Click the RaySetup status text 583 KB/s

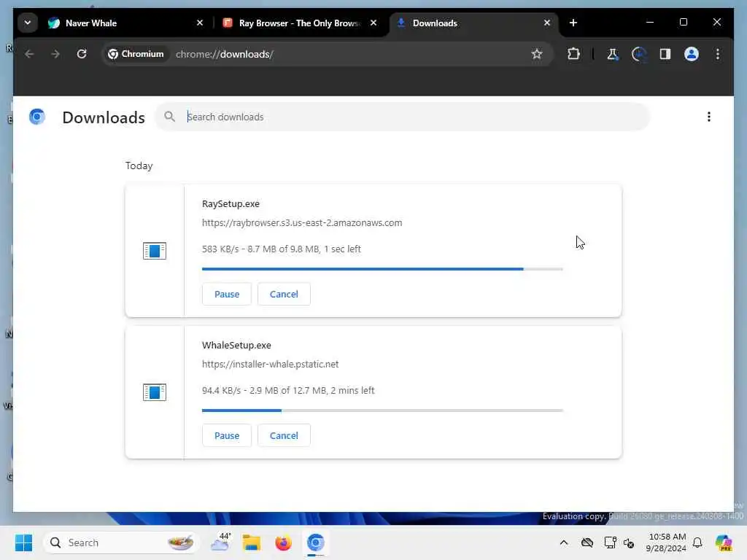[281, 249]
